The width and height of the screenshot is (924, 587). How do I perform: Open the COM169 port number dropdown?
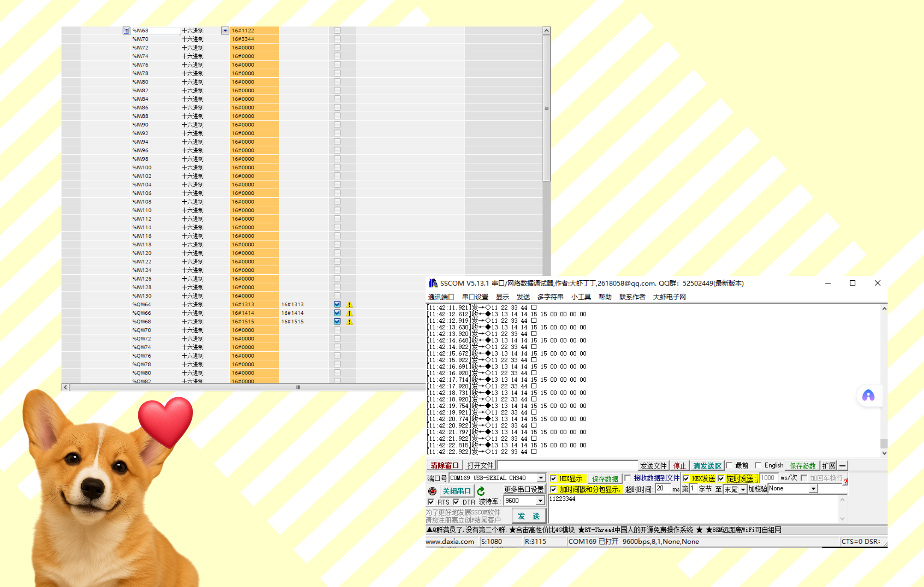[541, 478]
